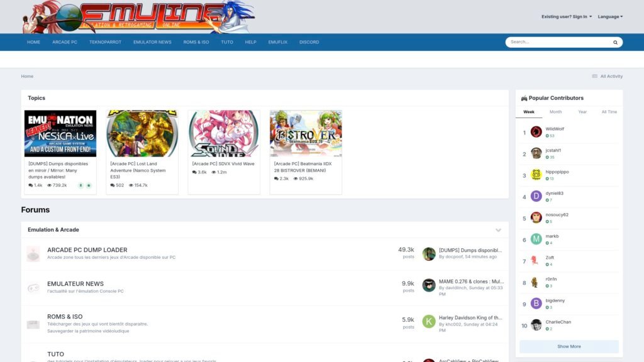Open the TEKNOPARROT nav item

105,42
